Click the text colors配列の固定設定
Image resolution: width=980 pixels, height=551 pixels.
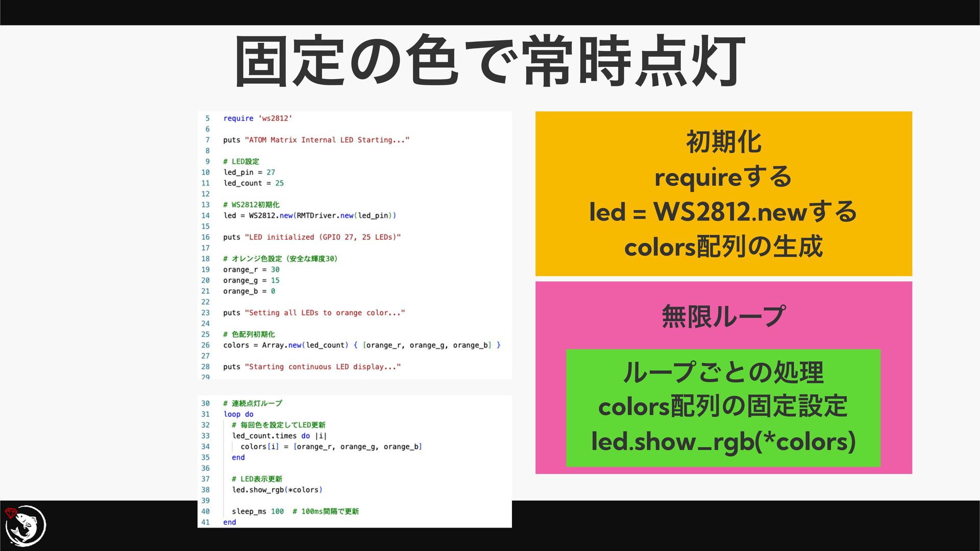coord(723,407)
